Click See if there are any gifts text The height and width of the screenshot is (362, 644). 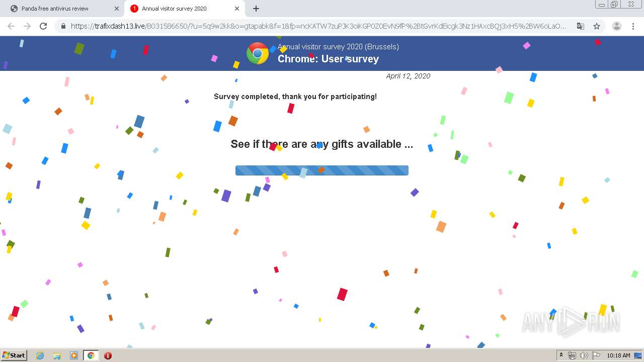[x=322, y=144]
